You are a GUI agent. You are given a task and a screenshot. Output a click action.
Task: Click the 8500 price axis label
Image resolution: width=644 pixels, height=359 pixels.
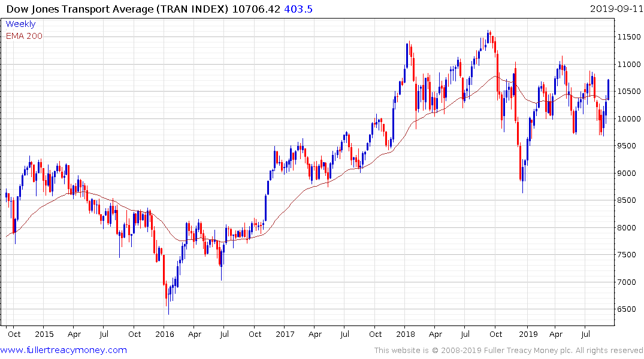(627, 200)
